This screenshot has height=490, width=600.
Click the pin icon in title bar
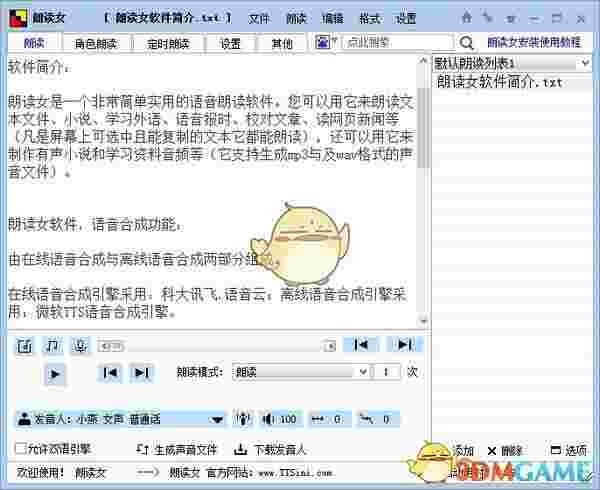pos(488,17)
